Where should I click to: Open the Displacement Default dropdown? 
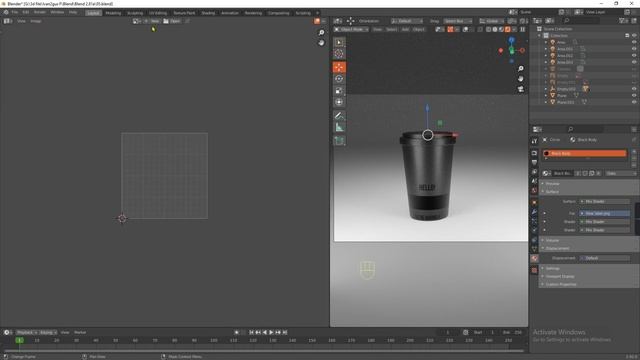(x=605, y=258)
